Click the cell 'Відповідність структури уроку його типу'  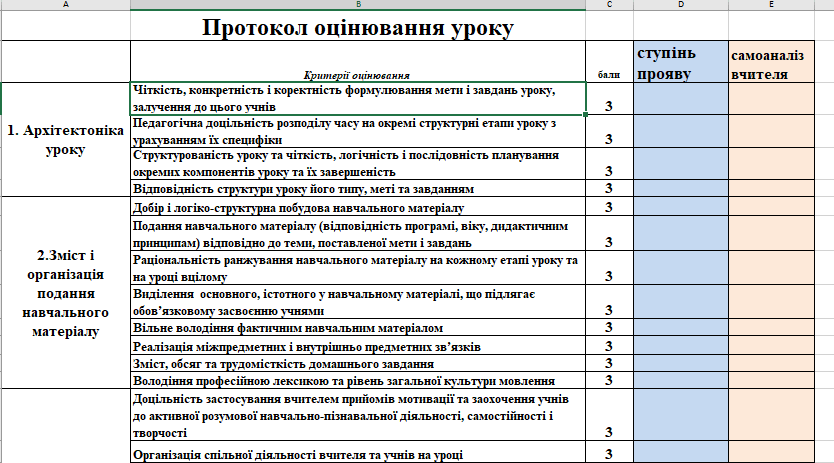358,188
